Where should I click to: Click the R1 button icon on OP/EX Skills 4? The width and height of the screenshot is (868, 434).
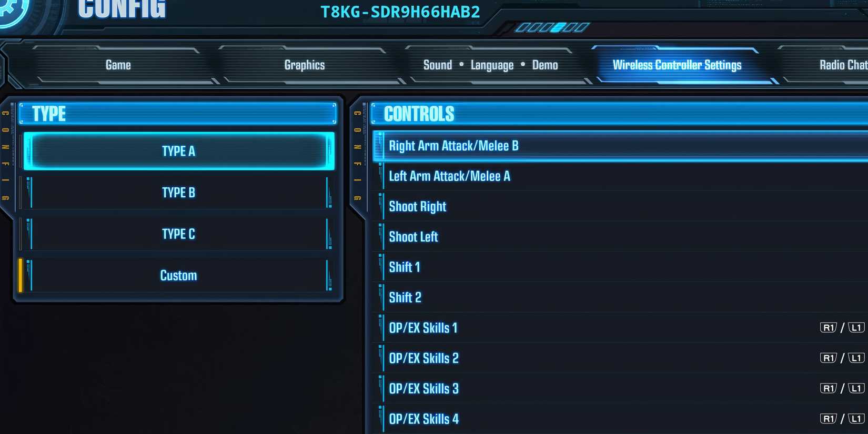[x=828, y=419]
